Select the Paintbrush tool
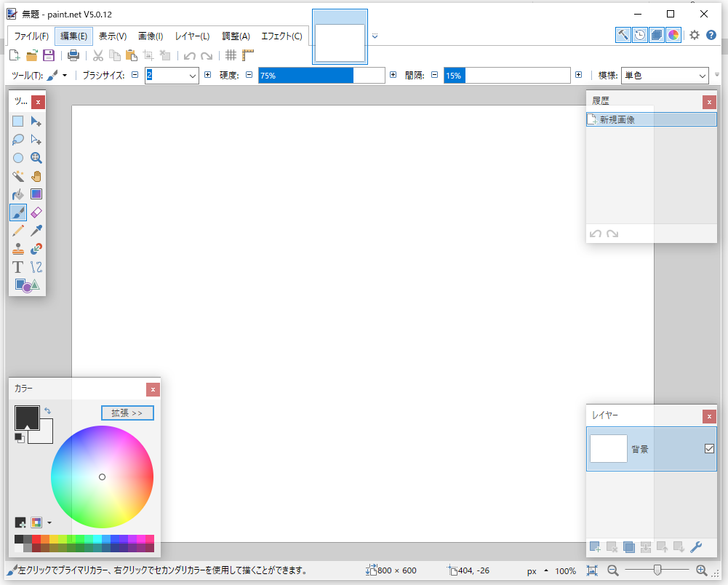728x585 pixels. [17, 212]
